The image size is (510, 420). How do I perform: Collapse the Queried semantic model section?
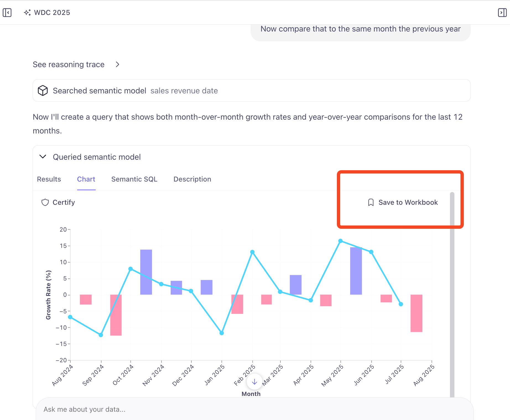(x=43, y=157)
